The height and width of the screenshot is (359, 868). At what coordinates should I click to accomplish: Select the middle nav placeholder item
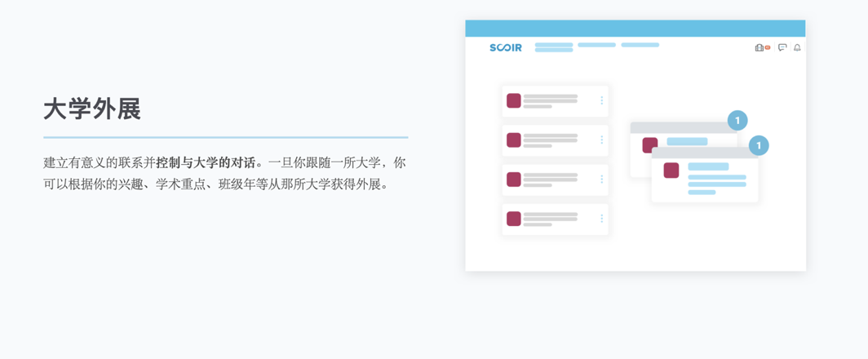tap(597, 45)
